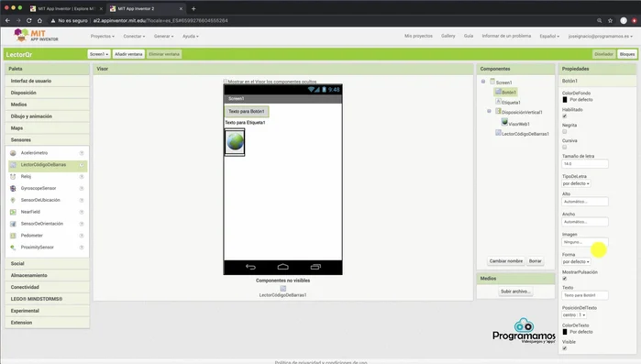Open Mis proyectos link
641x364 pixels.
[x=418, y=36]
